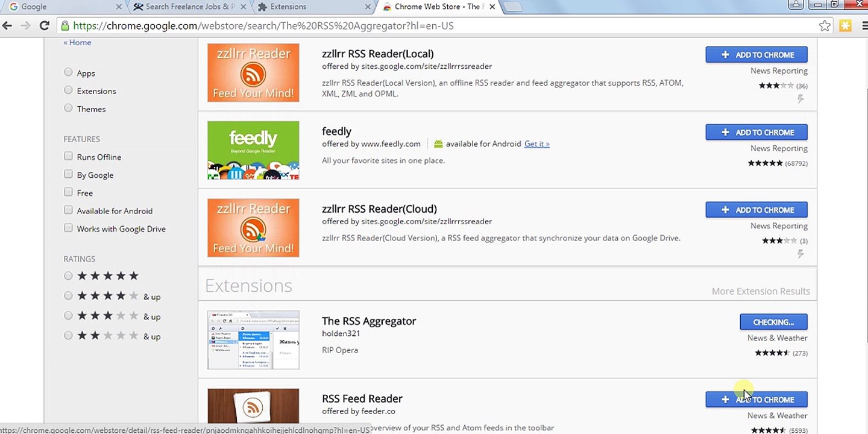
Task: Click the star rating of zzllrr RSS Reader(Cloud)
Action: pos(779,241)
